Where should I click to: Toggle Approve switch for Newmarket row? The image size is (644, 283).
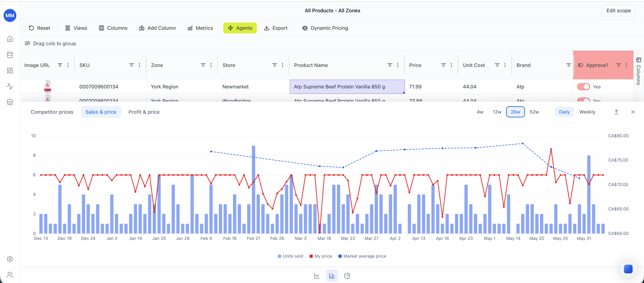(x=583, y=87)
